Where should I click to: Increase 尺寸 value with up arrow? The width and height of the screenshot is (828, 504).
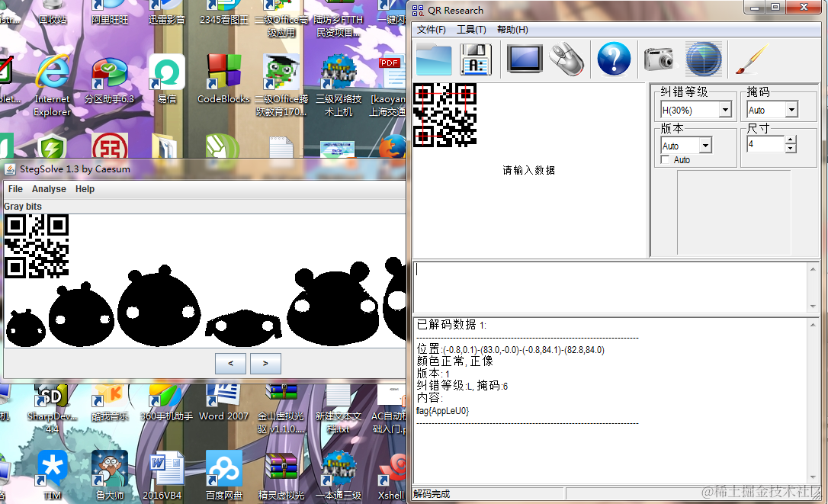pyautogui.click(x=791, y=140)
